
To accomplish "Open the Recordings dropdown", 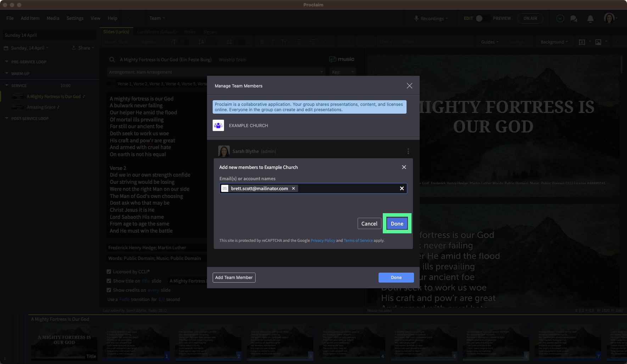I will (431, 18).
